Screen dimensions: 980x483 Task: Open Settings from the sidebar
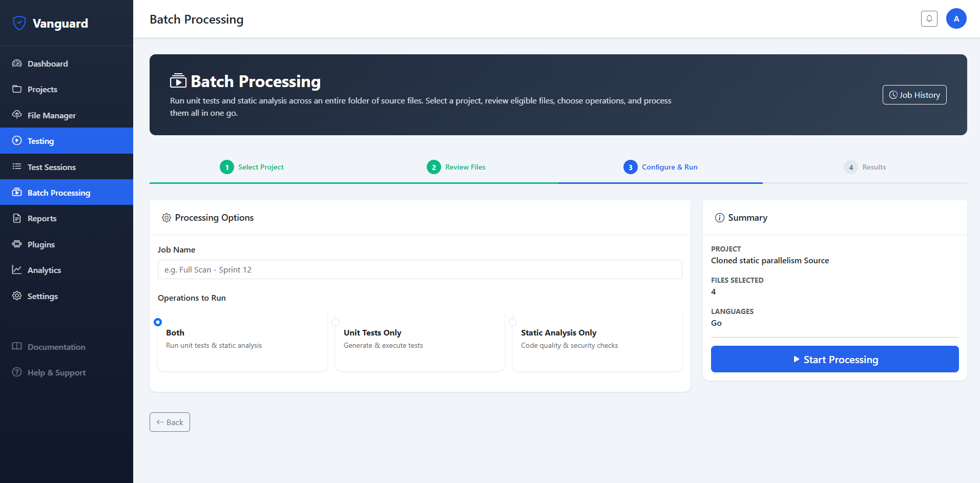tap(43, 296)
